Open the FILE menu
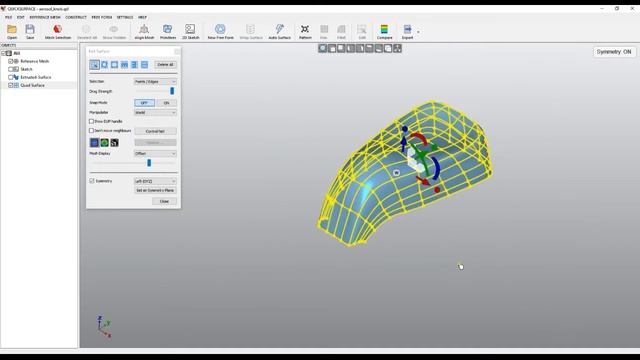 tap(9, 17)
